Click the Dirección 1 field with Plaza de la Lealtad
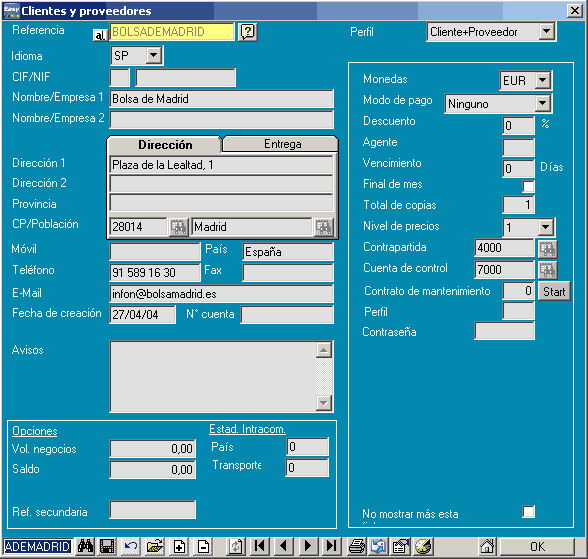The width and height of the screenshot is (588, 559). (221, 165)
